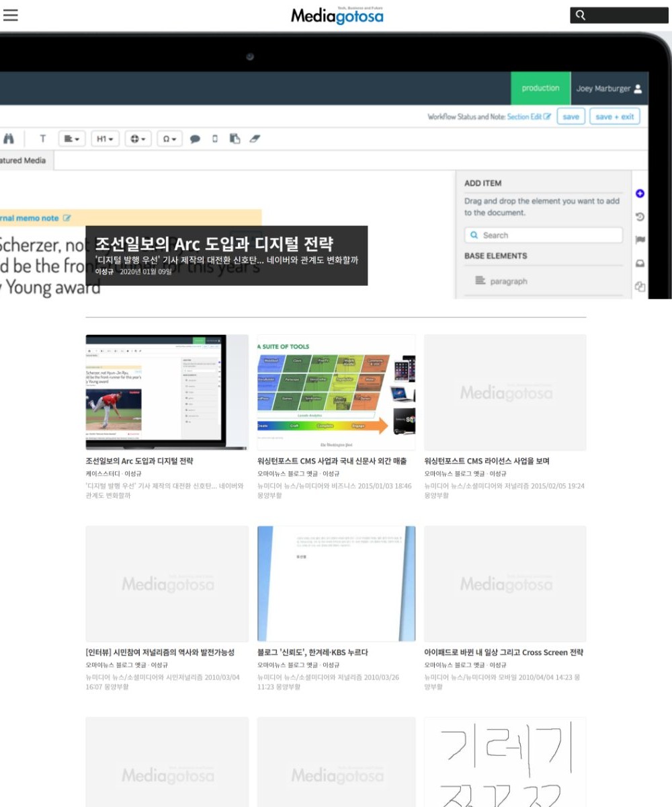Click the Section Edit workflow link
This screenshot has width=672, height=807.
tap(529, 117)
